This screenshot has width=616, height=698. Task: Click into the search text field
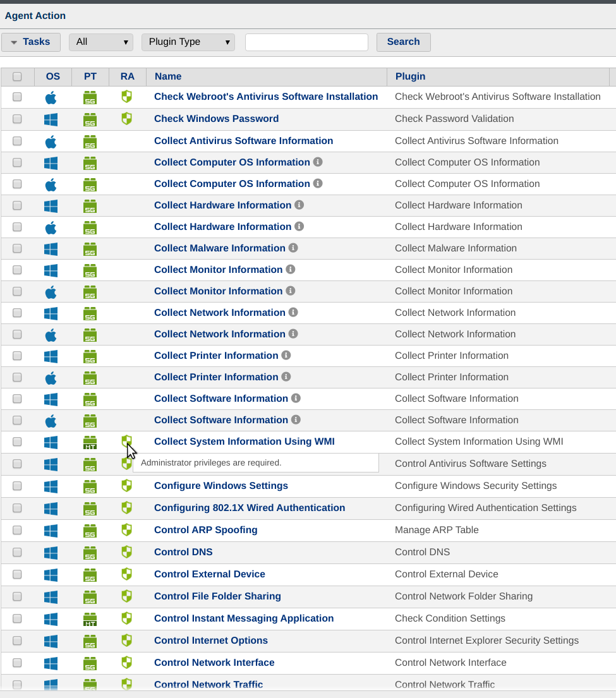(306, 42)
